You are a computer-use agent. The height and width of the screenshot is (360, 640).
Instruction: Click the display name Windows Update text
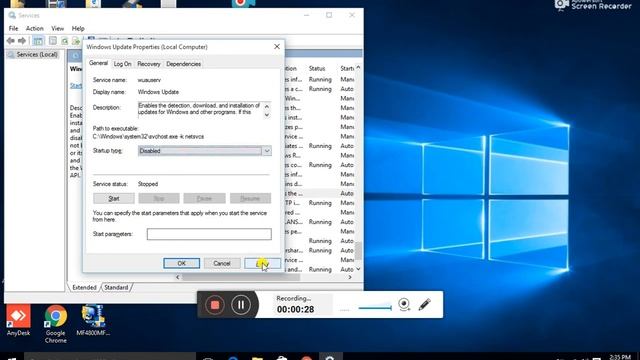click(158, 92)
